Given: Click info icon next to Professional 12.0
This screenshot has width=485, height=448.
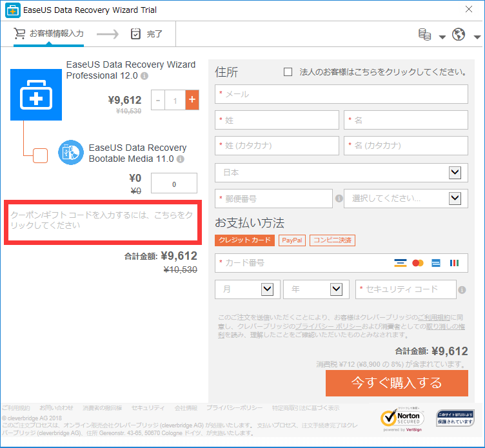Looking at the screenshot, I should coord(144,76).
